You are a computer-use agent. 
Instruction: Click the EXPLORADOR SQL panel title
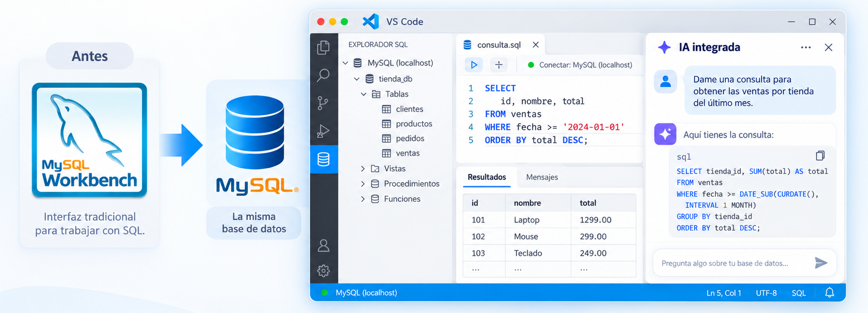pyautogui.click(x=378, y=45)
